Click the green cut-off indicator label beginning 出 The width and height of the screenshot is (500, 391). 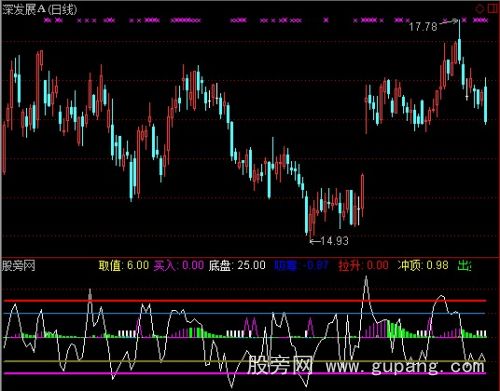[464, 265]
